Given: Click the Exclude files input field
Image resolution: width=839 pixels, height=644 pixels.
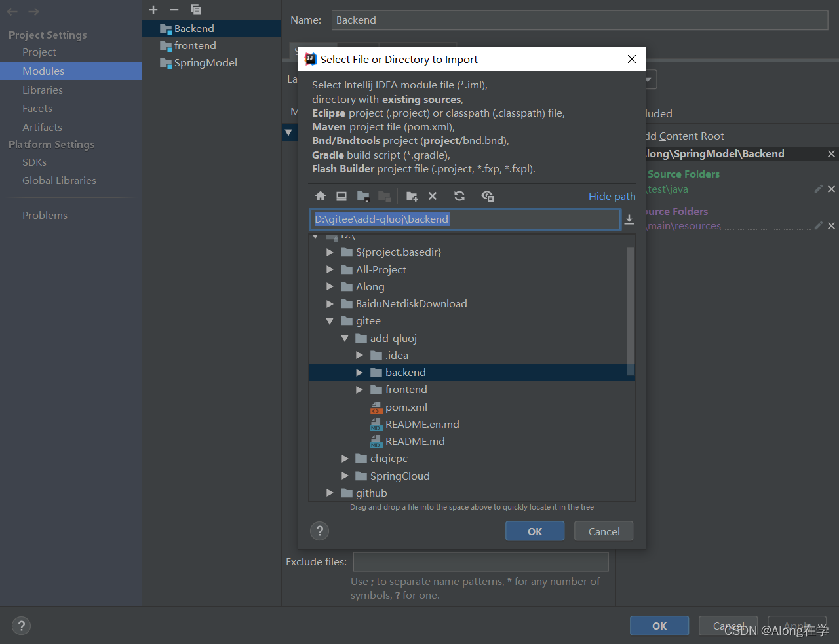Looking at the screenshot, I should 480,561.
